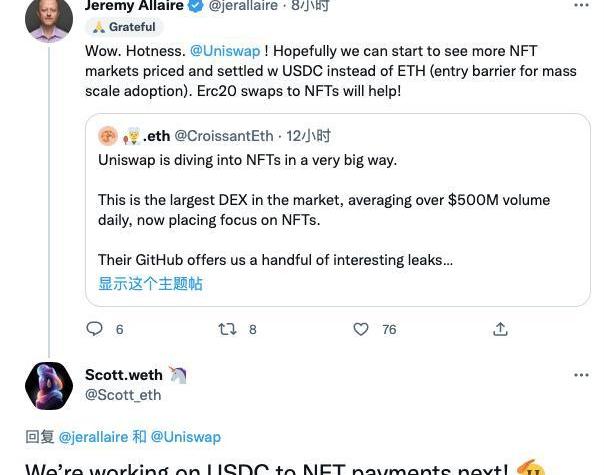This screenshot has width=604, height=475.
Task: Click the quoted tweet author's avatar icon
Action: point(108,136)
